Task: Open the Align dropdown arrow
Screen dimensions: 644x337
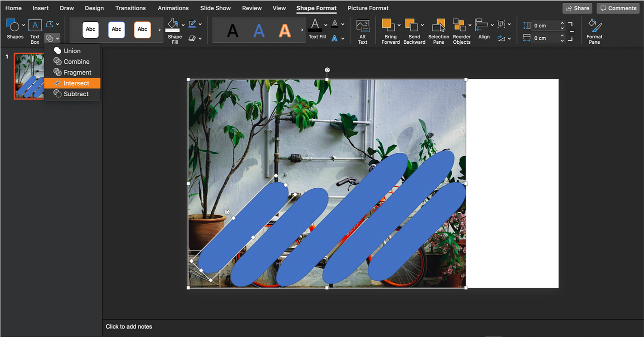Action: tap(492, 24)
